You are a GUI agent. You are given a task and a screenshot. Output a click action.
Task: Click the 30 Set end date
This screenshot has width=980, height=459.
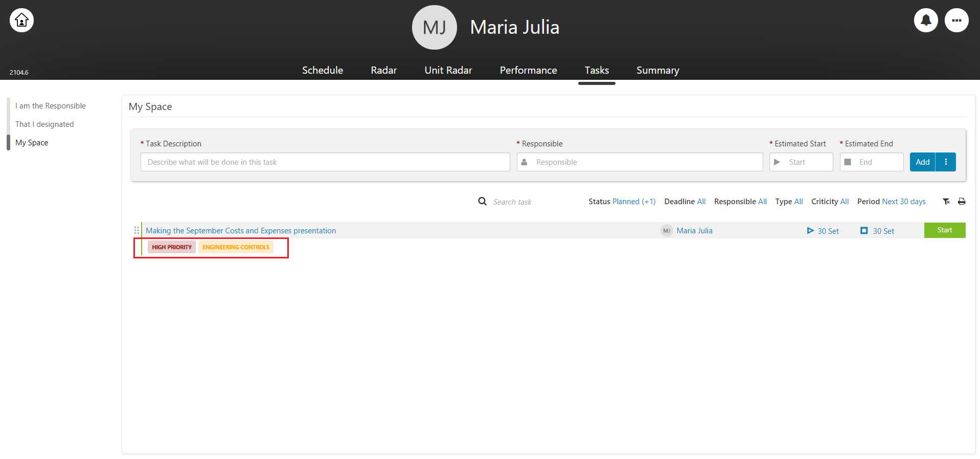[883, 231]
